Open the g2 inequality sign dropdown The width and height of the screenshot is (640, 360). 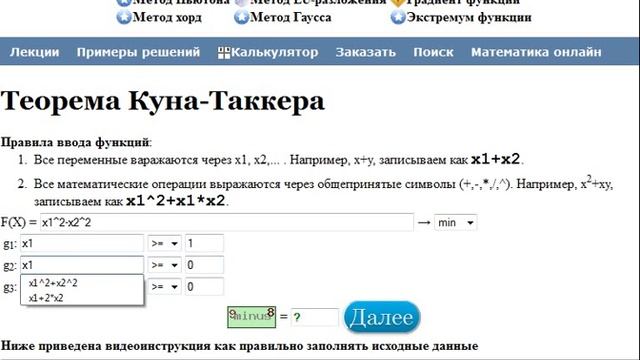click(164, 265)
